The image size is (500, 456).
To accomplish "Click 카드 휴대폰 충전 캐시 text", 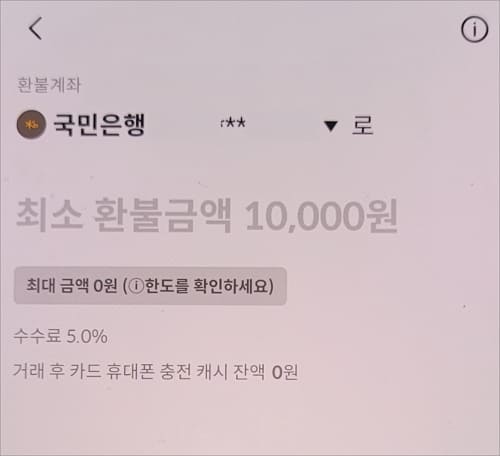I will coord(149,371).
